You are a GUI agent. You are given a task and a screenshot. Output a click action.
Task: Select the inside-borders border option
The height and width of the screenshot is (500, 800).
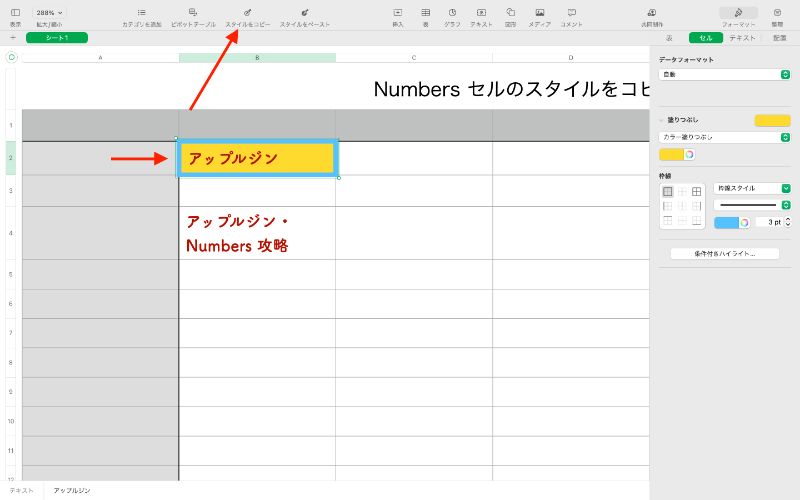click(x=682, y=192)
